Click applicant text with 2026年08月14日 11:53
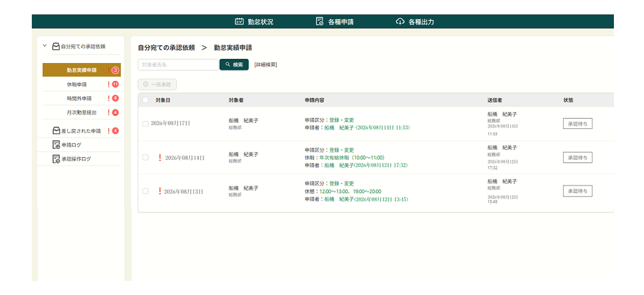 click(358, 128)
